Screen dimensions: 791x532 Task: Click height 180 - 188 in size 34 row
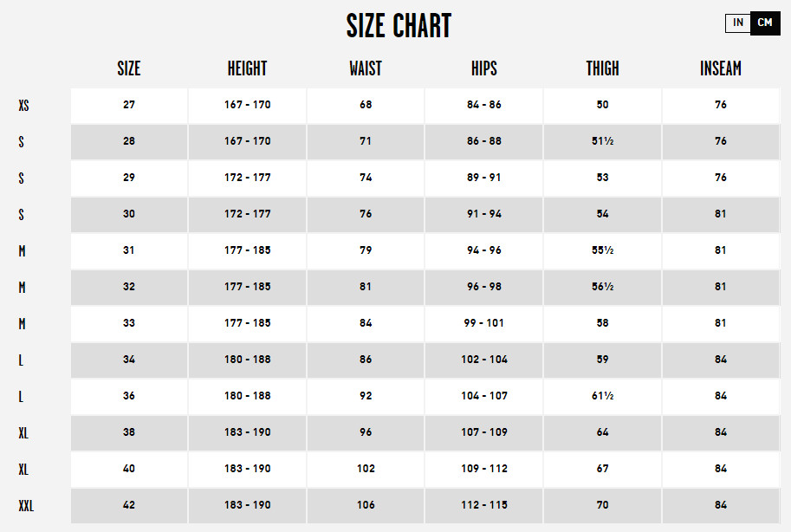(x=247, y=360)
